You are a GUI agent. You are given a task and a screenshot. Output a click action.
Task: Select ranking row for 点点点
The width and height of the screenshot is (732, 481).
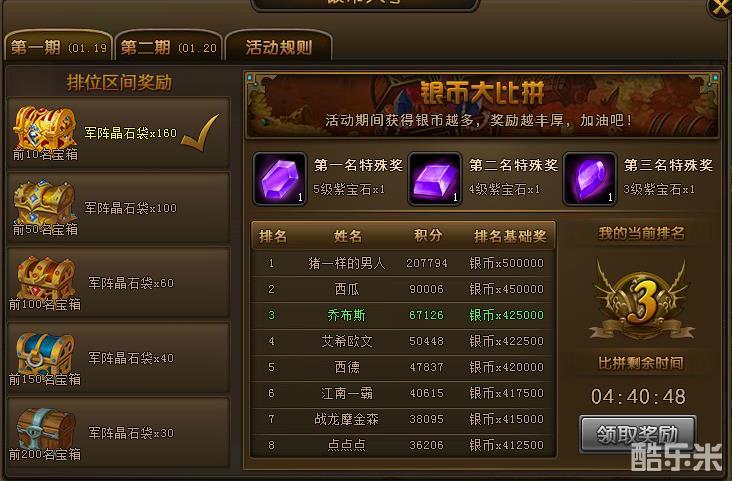(x=403, y=445)
